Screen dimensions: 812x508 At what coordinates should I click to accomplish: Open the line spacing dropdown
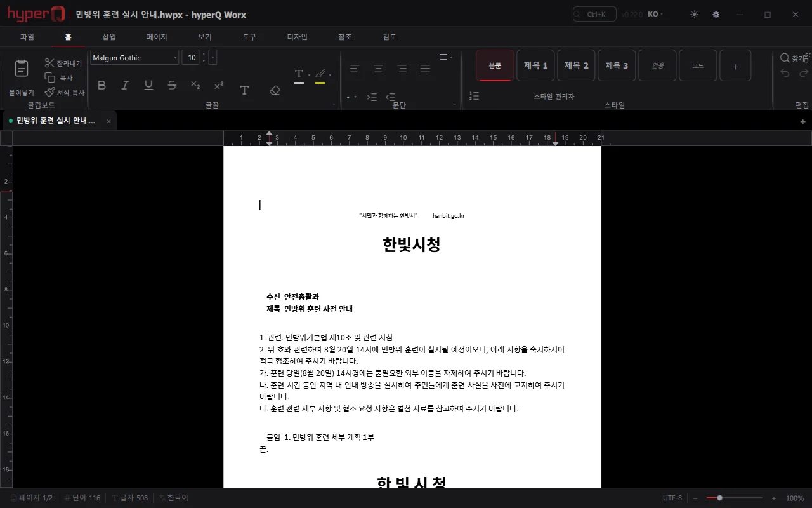point(445,57)
